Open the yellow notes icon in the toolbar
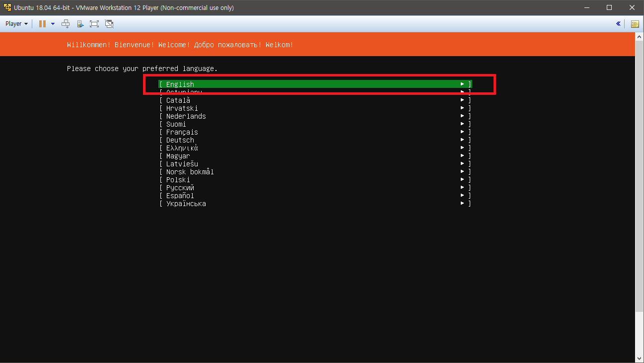 tap(635, 24)
